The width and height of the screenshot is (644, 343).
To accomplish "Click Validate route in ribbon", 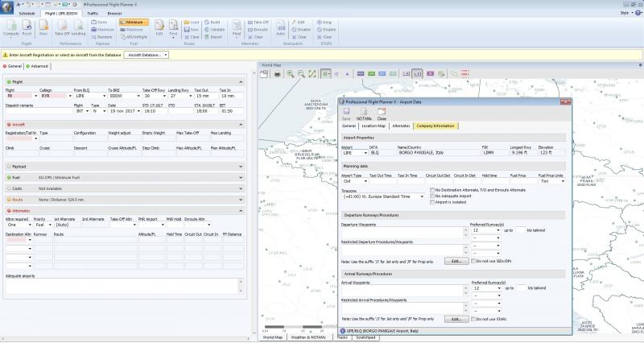I will click(214, 30).
